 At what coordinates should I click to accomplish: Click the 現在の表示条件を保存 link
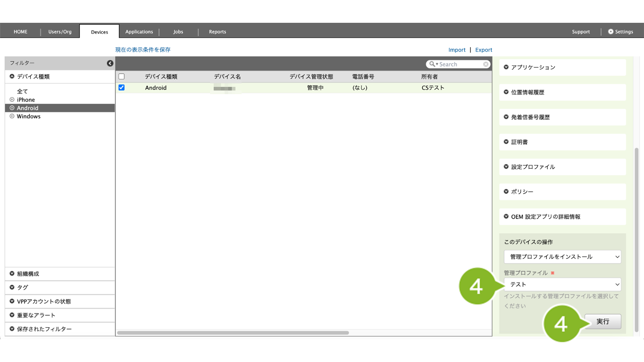[143, 50]
